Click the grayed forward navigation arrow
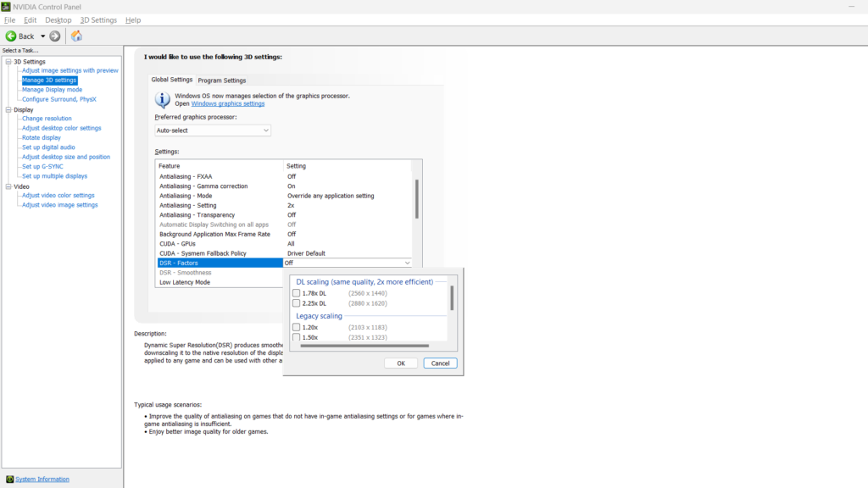Screen dimensions: 868x488 pos(54,36)
